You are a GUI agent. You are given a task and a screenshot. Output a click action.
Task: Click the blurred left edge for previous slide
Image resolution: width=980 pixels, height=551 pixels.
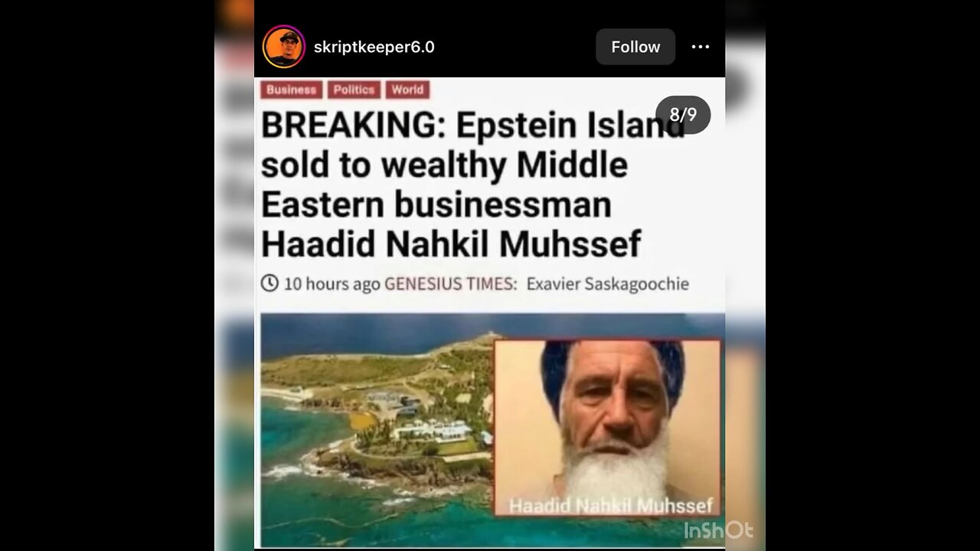234,275
